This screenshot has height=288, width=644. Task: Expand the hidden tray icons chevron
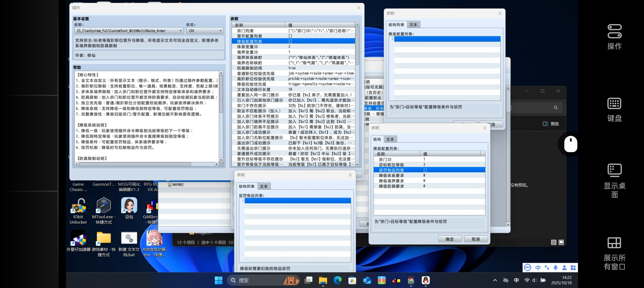[495, 280]
